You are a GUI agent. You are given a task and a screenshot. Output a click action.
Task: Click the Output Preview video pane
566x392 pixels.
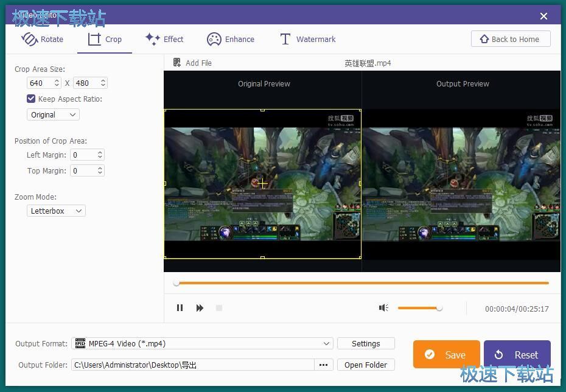tap(461, 184)
